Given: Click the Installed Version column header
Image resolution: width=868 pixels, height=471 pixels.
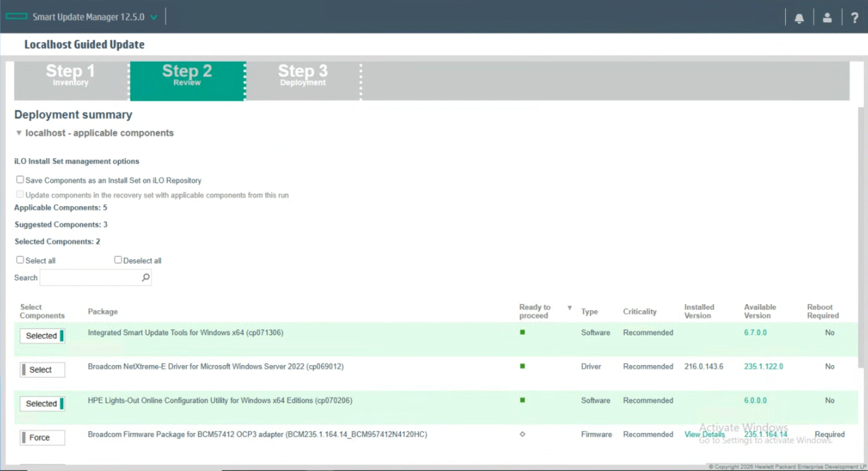Looking at the screenshot, I should click(699, 312).
